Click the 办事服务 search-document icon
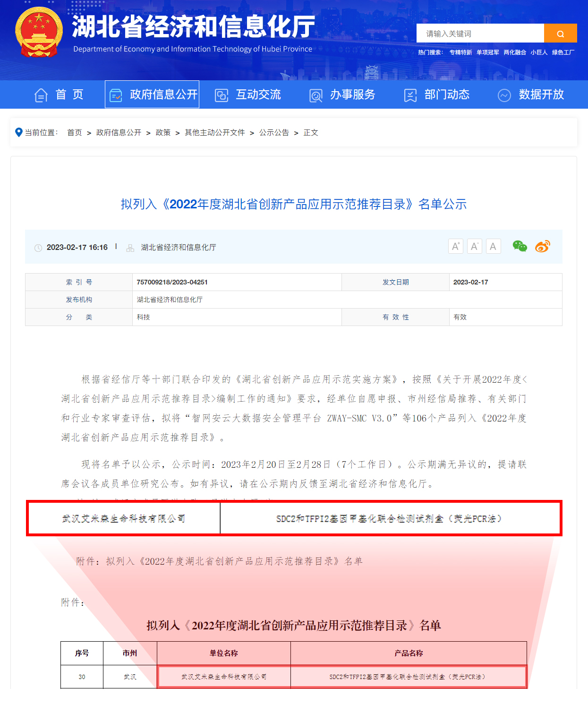Image resolution: width=588 pixels, height=722 pixels. click(x=315, y=95)
